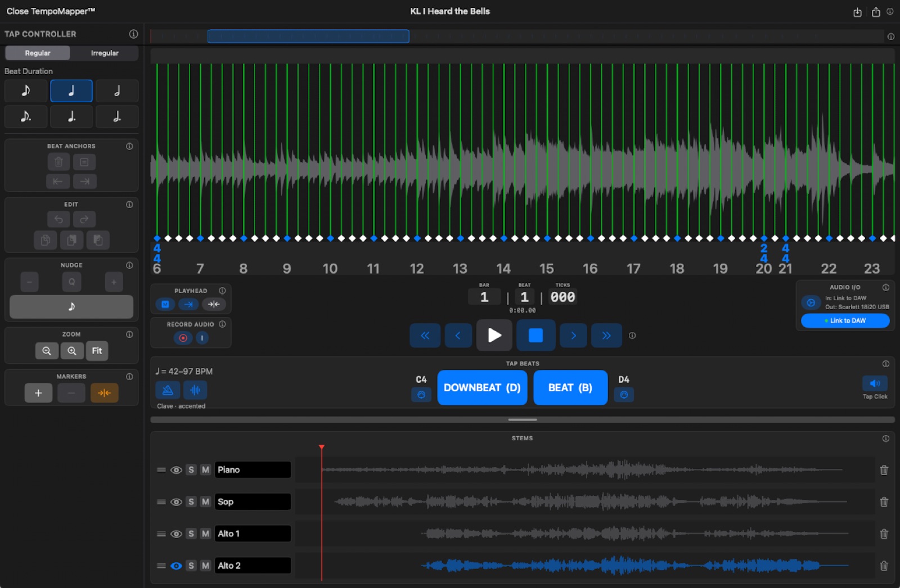The height and width of the screenshot is (588, 900).
Task: Stop playback with square button
Action: pos(536,336)
